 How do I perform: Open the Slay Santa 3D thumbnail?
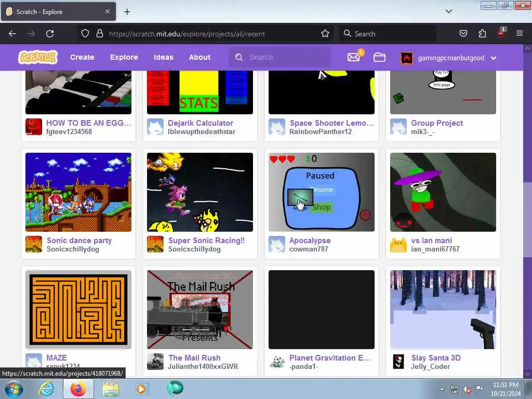(443, 310)
